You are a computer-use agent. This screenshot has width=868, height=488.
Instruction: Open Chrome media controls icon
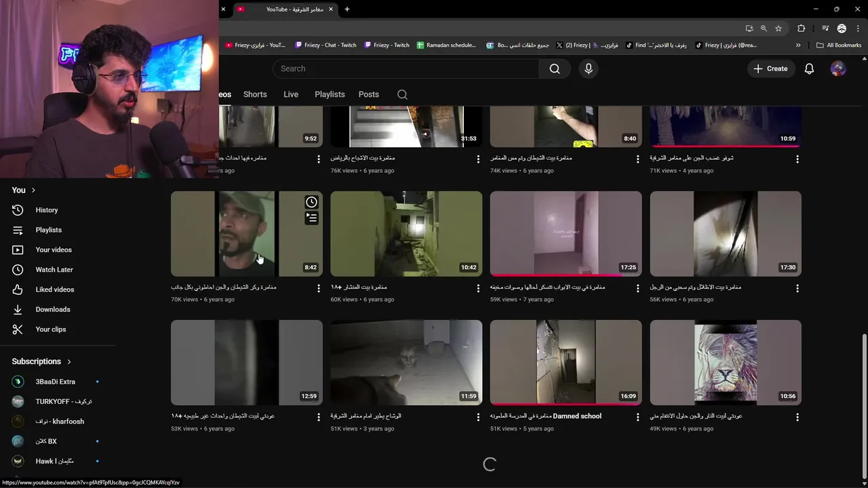pos(825,28)
